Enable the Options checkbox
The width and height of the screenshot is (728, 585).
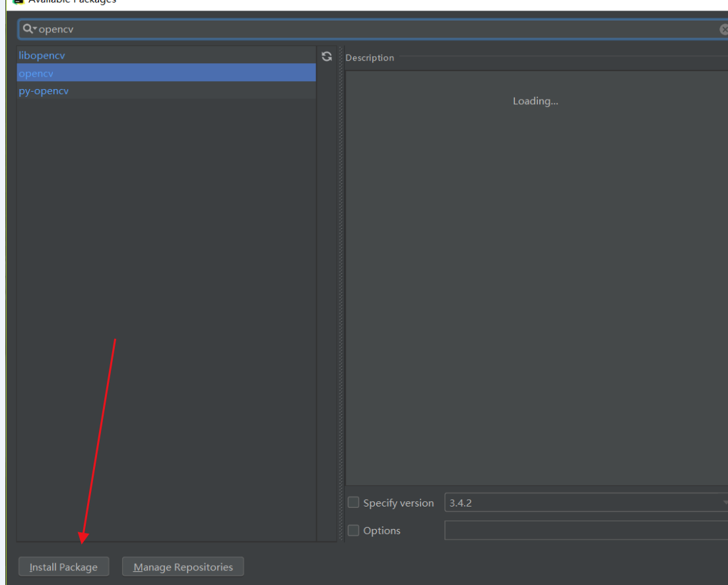(353, 530)
